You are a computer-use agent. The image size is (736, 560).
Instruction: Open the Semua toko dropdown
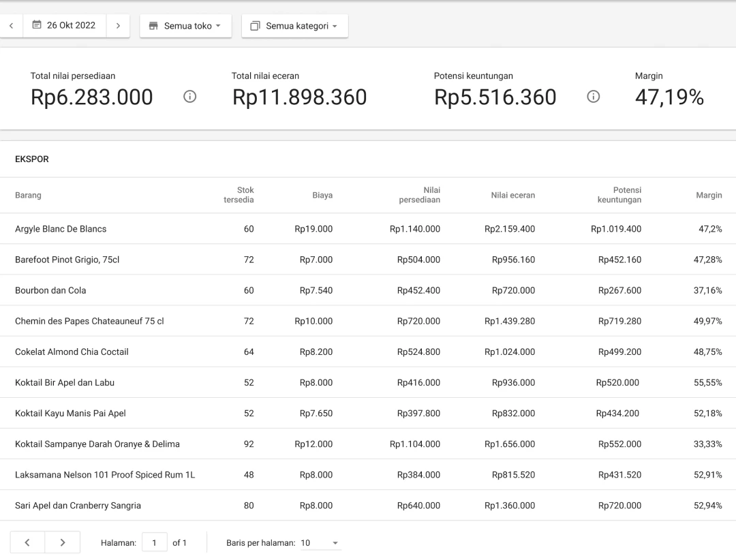click(185, 25)
